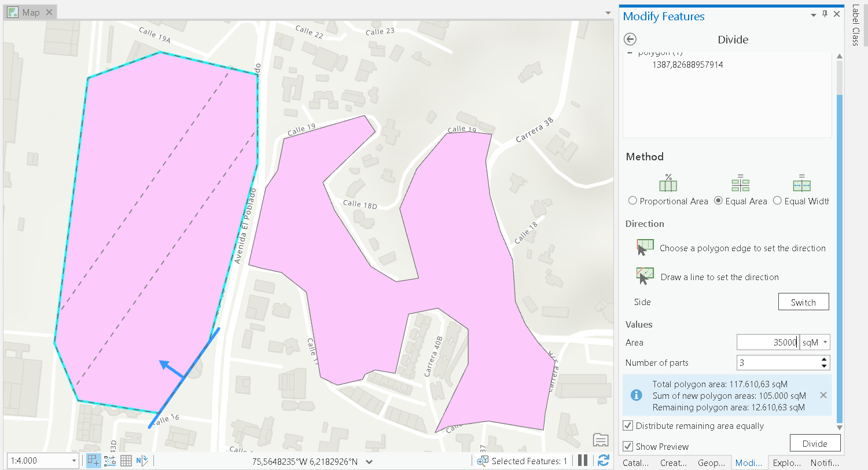Click Switch to change the divide side

[803, 302]
